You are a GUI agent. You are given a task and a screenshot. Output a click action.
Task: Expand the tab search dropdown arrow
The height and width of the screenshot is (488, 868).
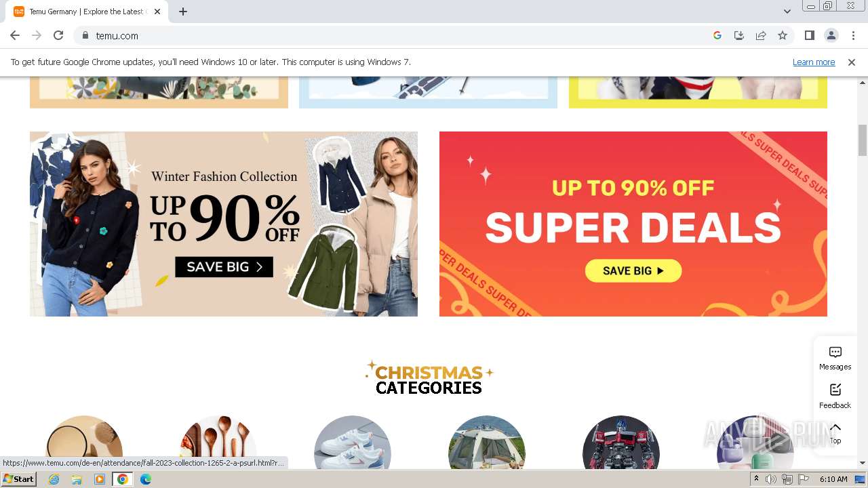coord(787,11)
